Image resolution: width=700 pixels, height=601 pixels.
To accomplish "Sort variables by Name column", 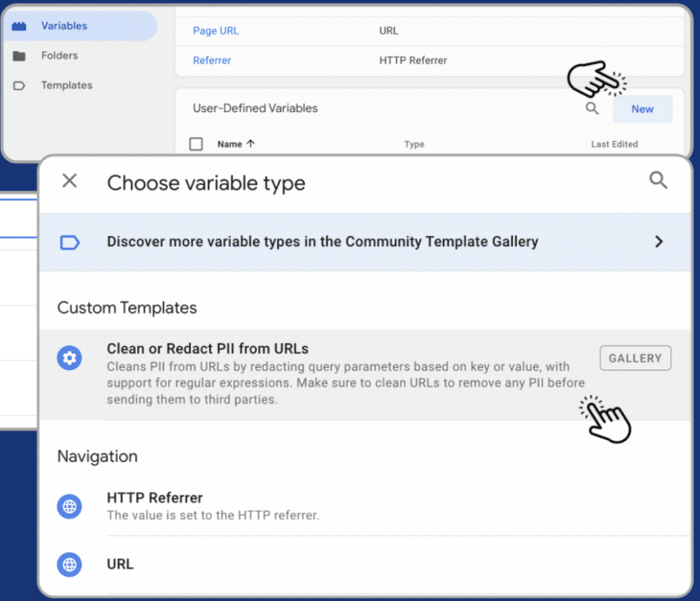I will [236, 144].
